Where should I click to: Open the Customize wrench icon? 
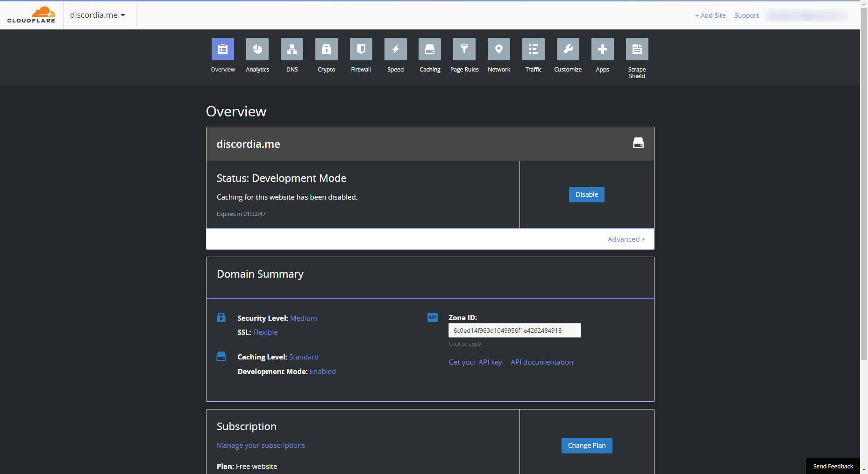(568, 49)
